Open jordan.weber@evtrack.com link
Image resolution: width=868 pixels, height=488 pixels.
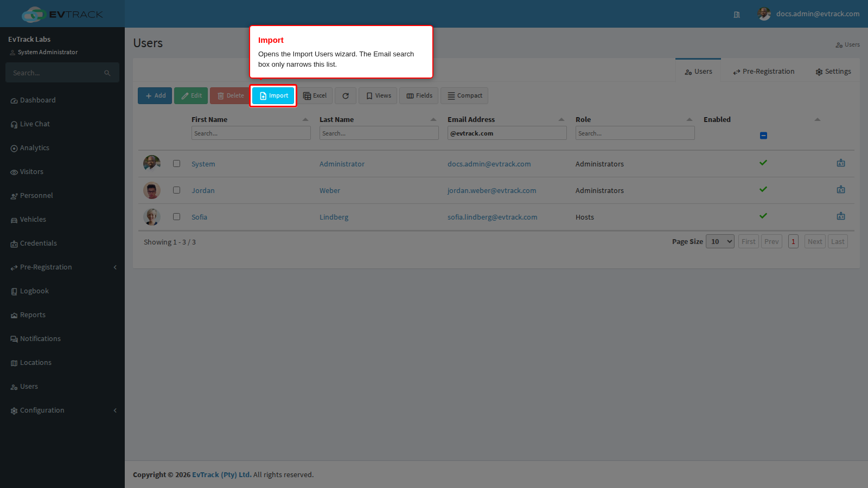(492, 191)
